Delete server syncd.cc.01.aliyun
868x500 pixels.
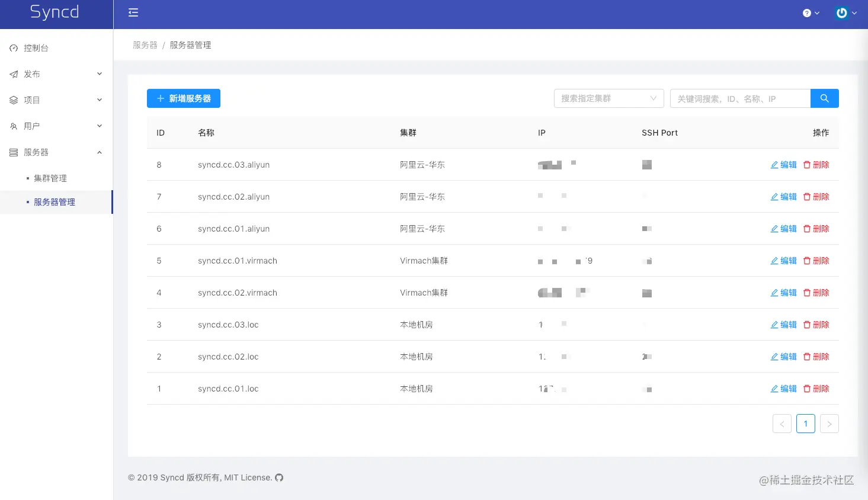click(816, 229)
